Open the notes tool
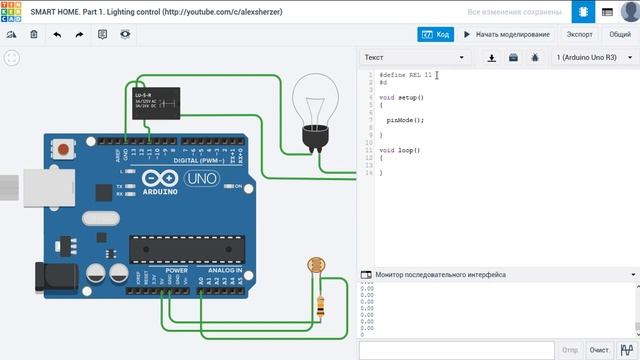 (102, 35)
